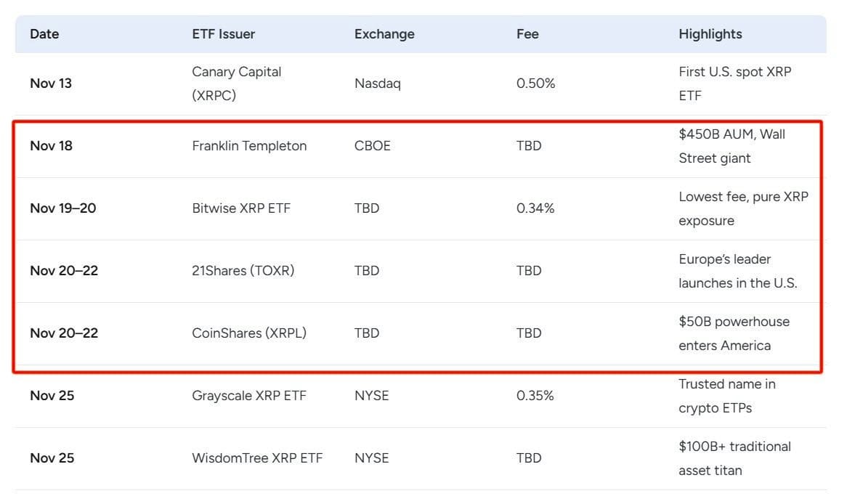This screenshot has width=847, height=504.
Task: Click the ETF Issuer column header
Action: (x=223, y=34)
